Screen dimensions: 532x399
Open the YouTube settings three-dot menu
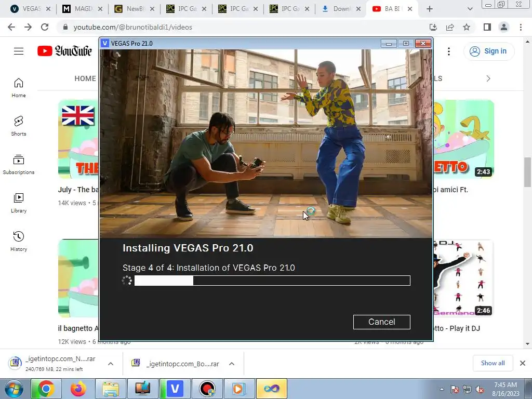click(x=448, y=51)
